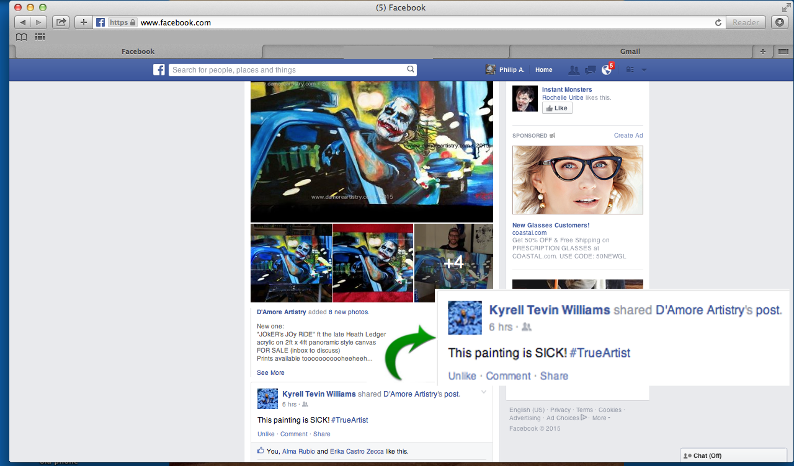The image size is (794, 466).
Task: Click Philip A.'s profile picture in the blue bar
Action: click(490, 69)
